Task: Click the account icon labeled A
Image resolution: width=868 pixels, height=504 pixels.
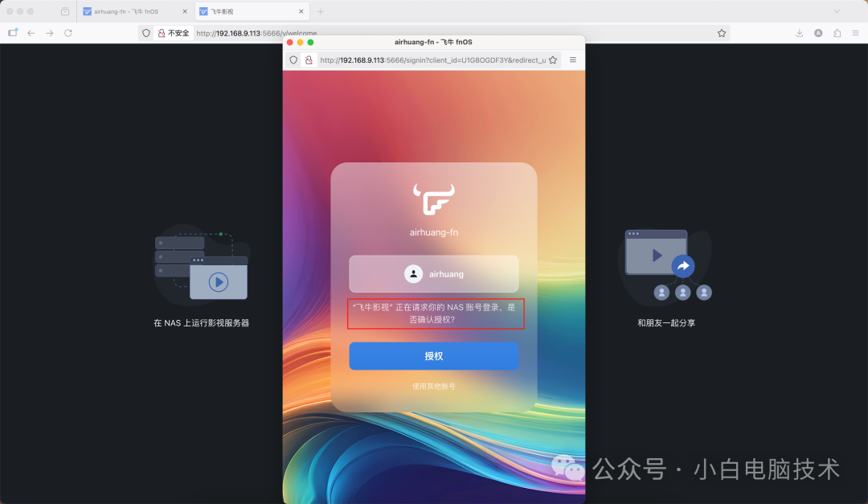Action: tap(818, 33)
